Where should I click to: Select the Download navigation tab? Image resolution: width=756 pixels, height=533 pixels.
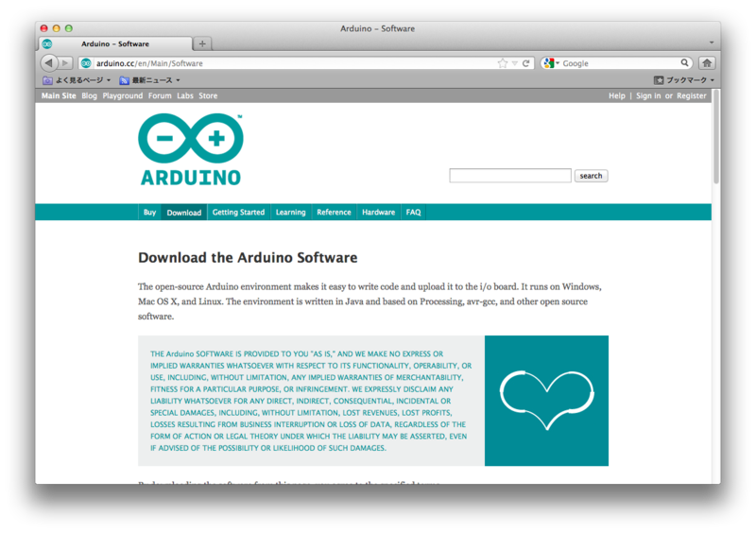pos(184,213)
